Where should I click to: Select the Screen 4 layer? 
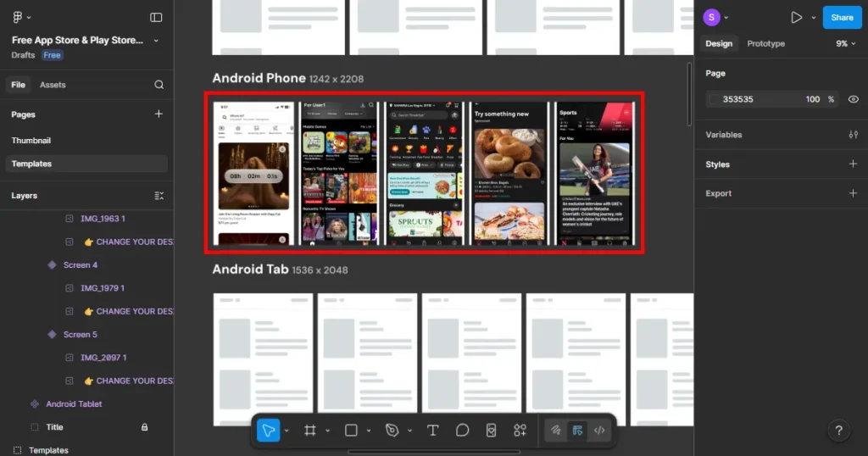point(81,265)
